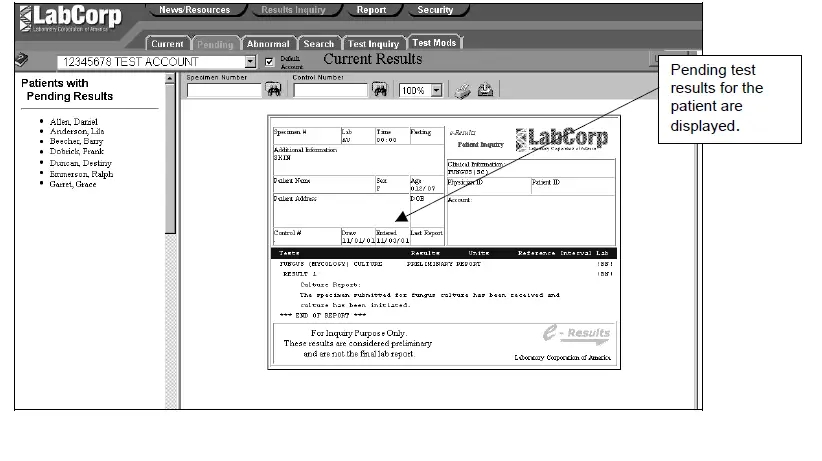The width and height of the screenshot is (822, 461).
Task: Click the Control Number input field
Action: point(330,90)
